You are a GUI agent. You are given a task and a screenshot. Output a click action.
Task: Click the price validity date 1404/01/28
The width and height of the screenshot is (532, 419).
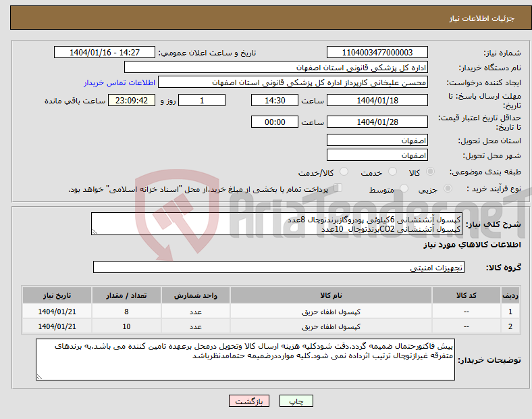tap(377, 122)
